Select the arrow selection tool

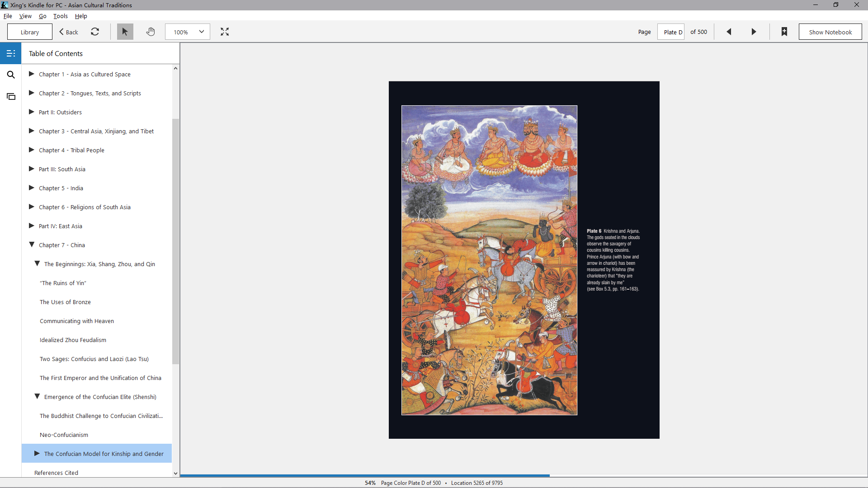[x=125, y=32]
